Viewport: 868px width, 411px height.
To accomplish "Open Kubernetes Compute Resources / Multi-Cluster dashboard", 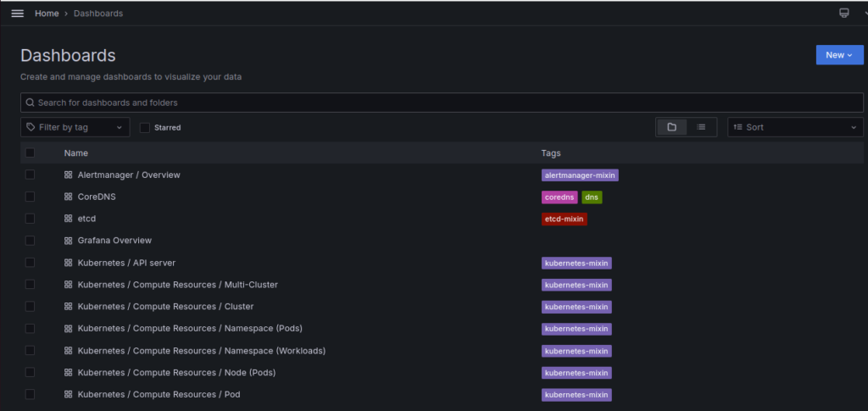I will tap(178, 285).
